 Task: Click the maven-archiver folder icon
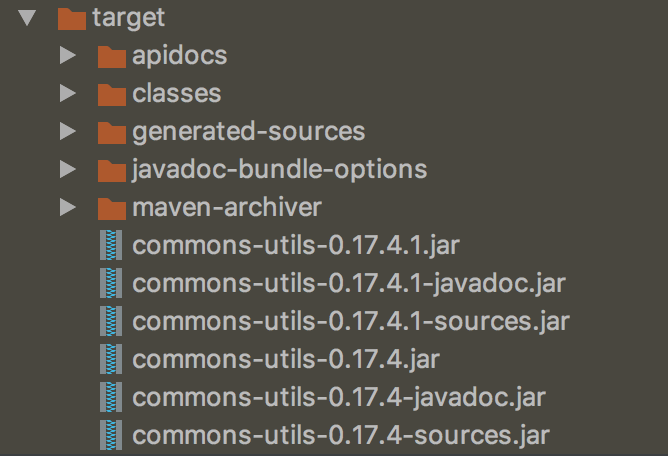pos(112,208)
